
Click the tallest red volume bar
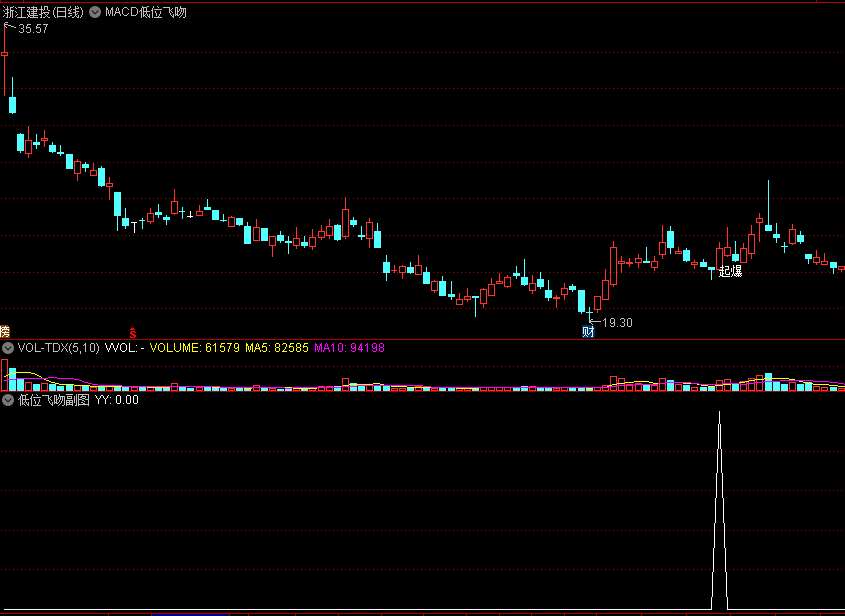tap(4, 375)
